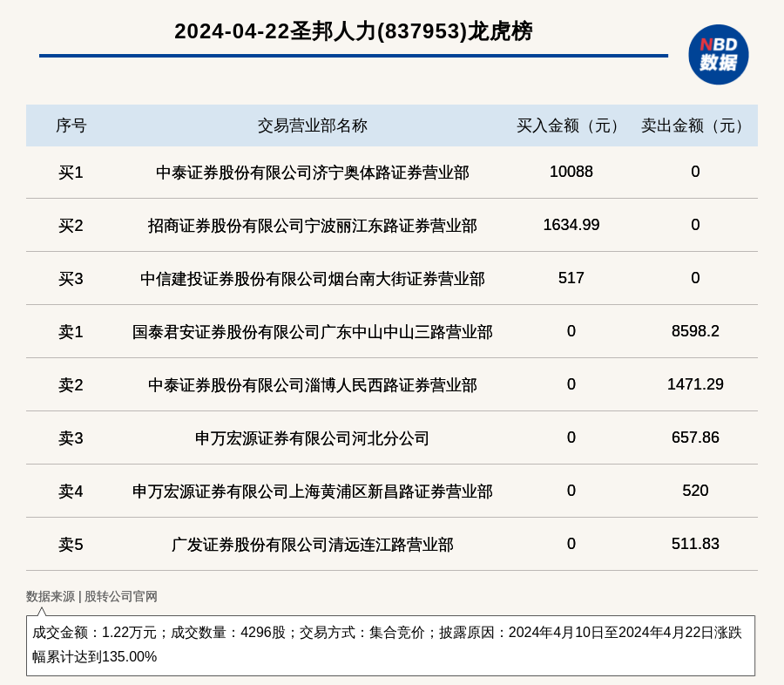Select the 买3 row label
Screen dimensions: 784x685
(71, 279)
